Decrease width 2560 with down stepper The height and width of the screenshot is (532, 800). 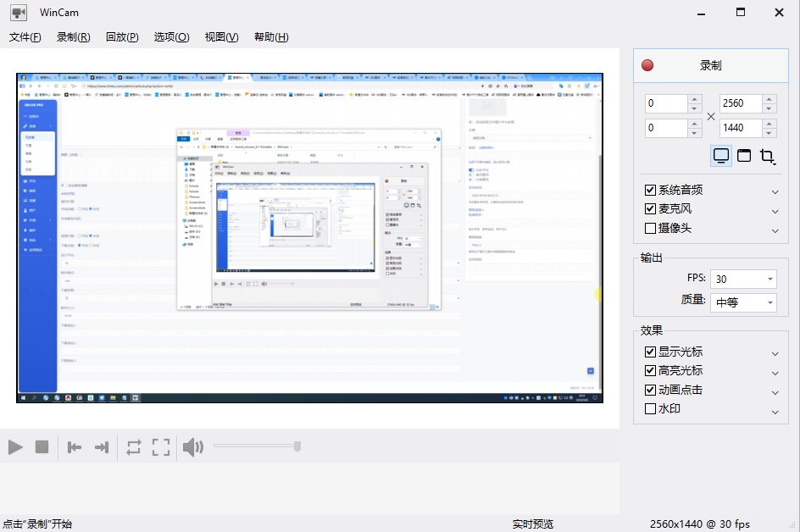(769, 108)
